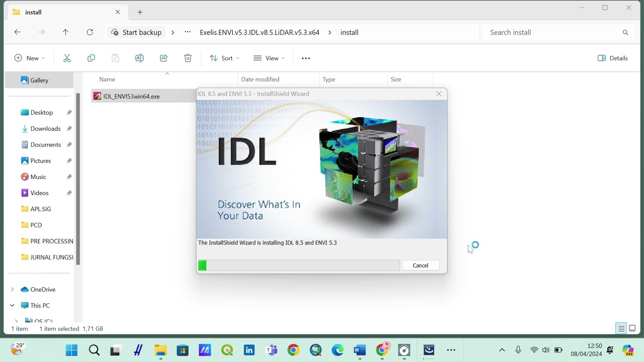The width and height of the screenshot is (644, 362).
Task: Open the View dropdown
Action: tap(269, 58)
